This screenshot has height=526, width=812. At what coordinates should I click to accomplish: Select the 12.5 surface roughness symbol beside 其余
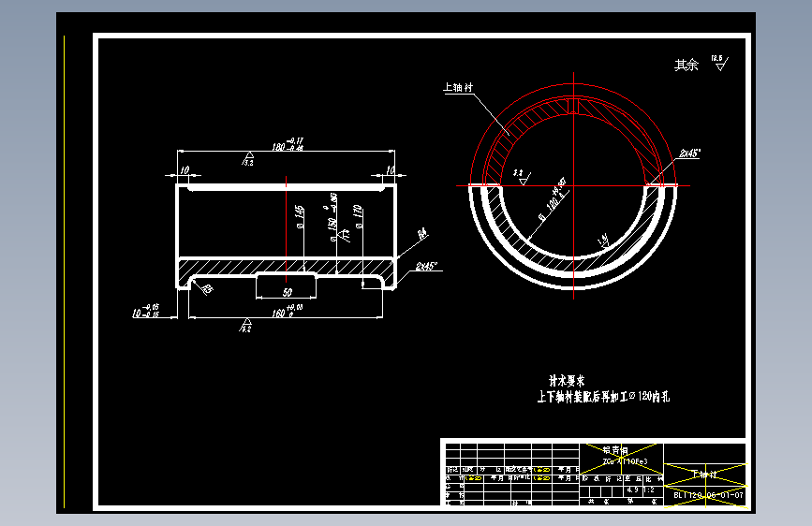[720, 63]
